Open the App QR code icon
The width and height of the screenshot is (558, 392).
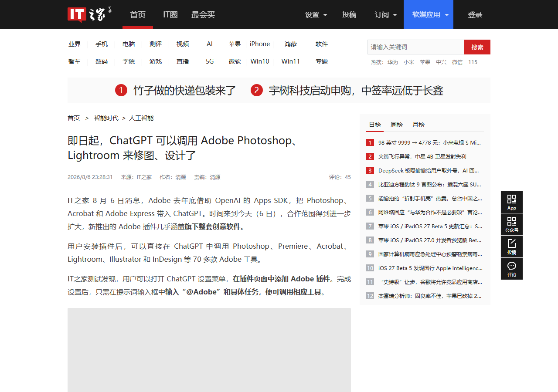point(512,202)
